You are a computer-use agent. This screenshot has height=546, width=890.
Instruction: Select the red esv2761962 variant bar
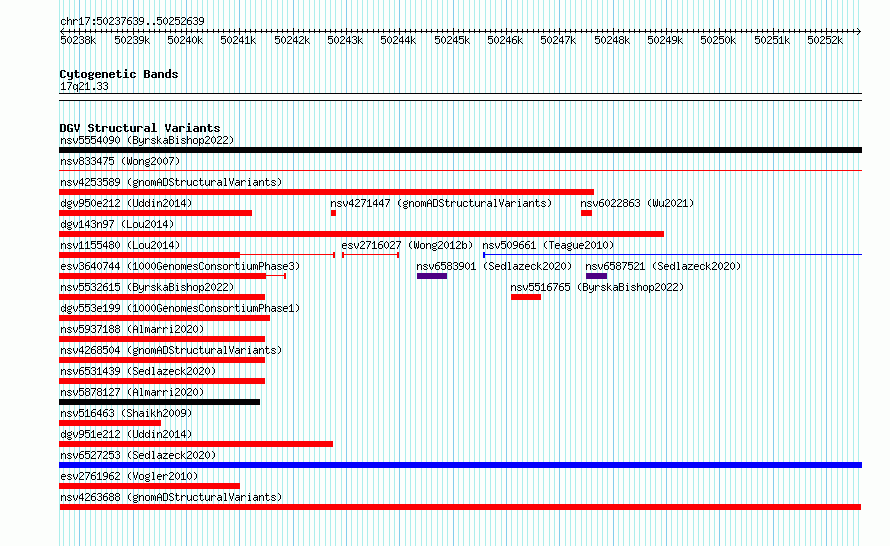pyautogui.click(x=149, y=486)
